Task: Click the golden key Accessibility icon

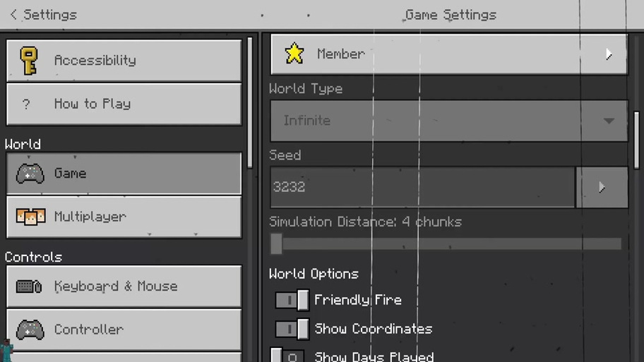Action: click(x=29, y=61)
